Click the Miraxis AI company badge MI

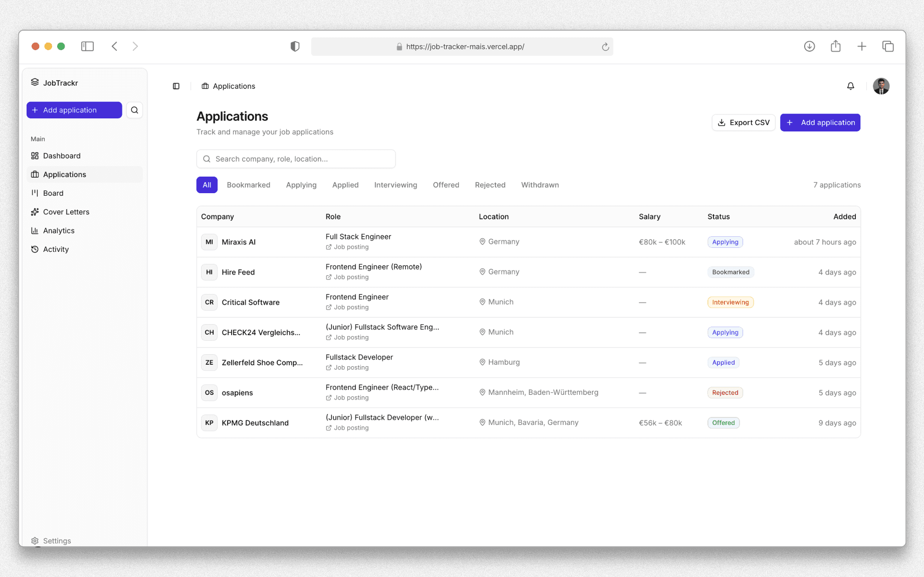(x=209, y=242)
